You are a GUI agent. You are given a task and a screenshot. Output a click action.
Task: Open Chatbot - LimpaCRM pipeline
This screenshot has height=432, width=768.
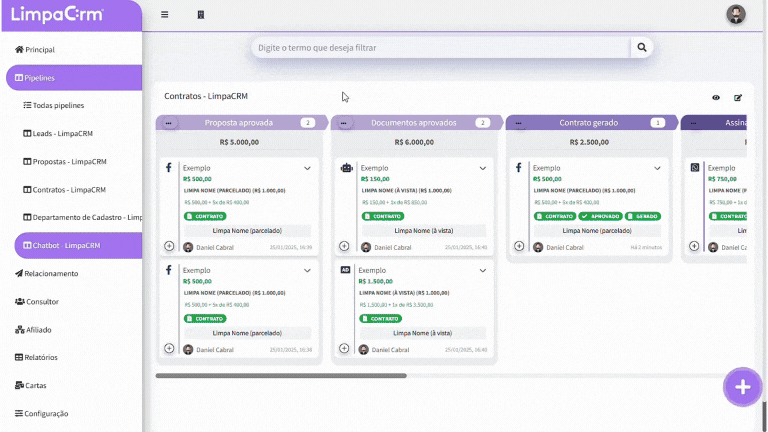tap(78, 245)
